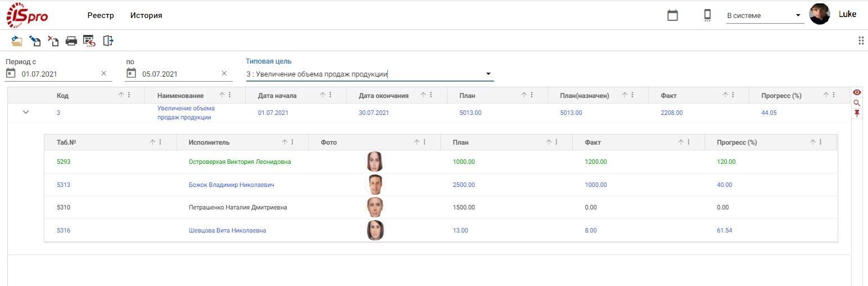Open top grid Прогресс (%) options menu

coord(834,95)
